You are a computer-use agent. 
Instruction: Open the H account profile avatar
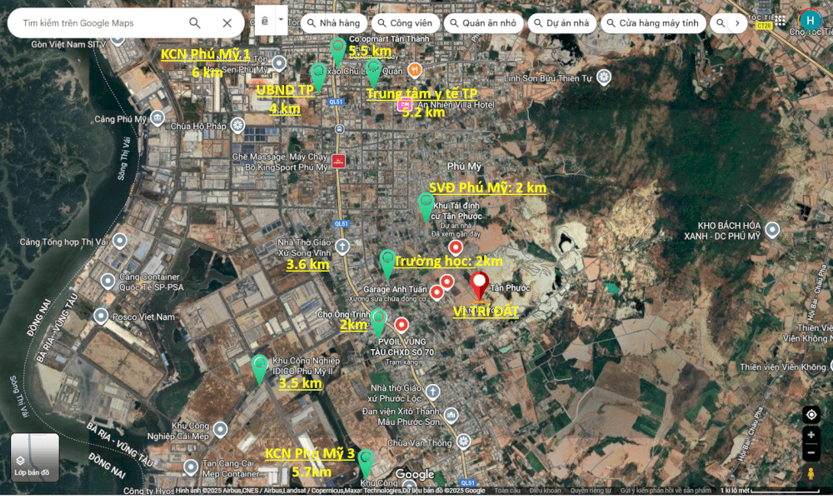(810, 20)
